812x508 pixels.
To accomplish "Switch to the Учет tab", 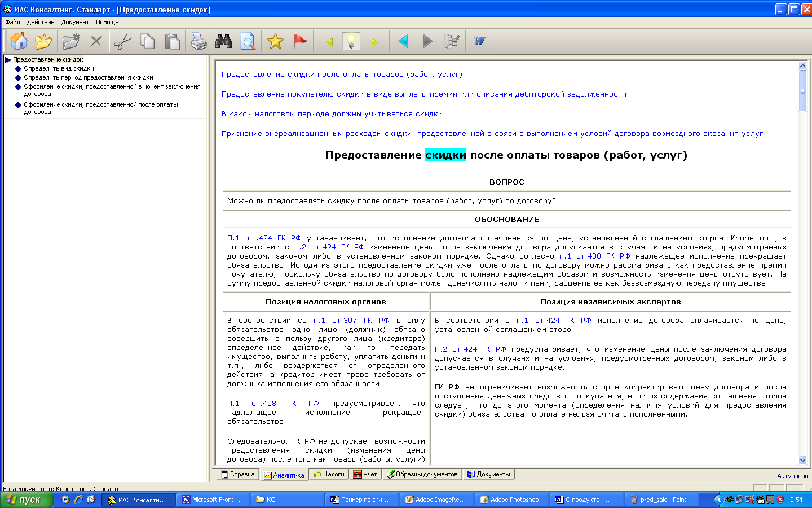I will [365, 474].
